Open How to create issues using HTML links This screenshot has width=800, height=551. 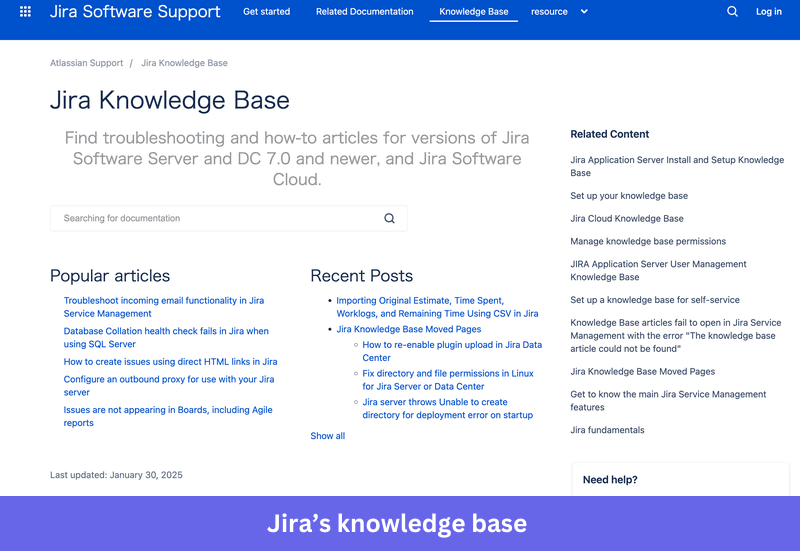(x=170, y=362)
